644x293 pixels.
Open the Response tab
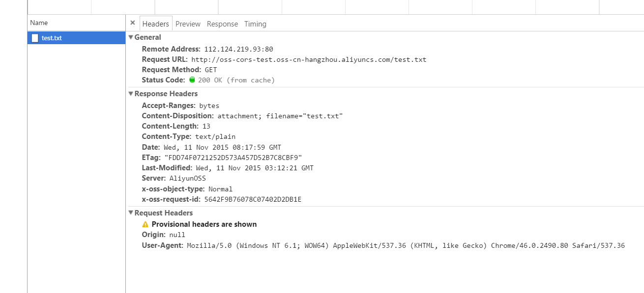pyautogui.click(x=222, y=24)
